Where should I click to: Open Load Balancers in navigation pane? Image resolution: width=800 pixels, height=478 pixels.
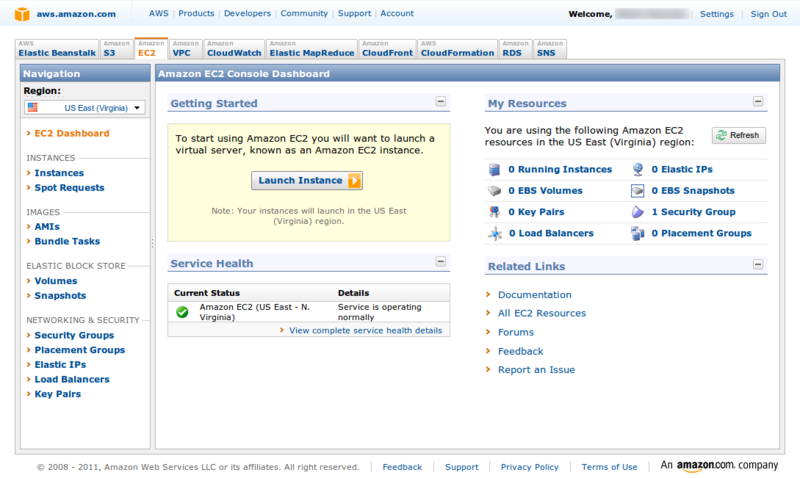[72, 380]
